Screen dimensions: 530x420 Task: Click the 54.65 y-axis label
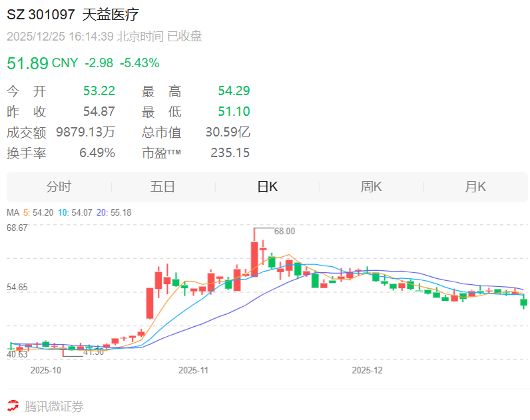coord(17,287)
